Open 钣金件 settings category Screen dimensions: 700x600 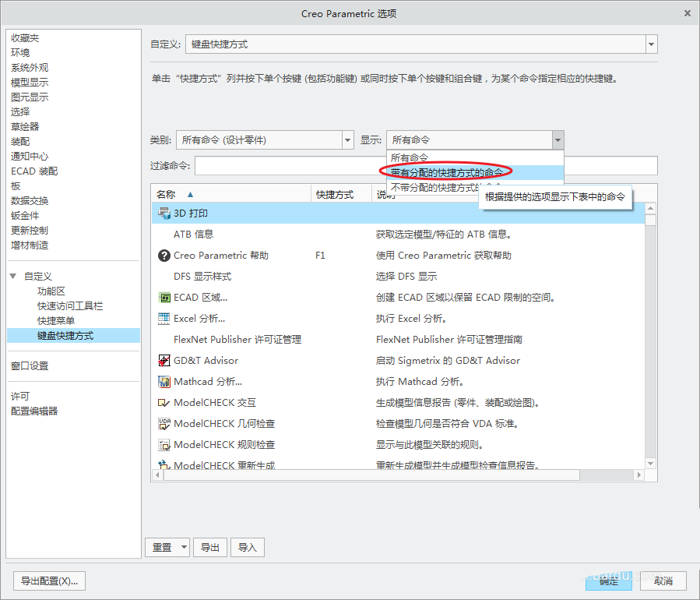pos(25,215)
